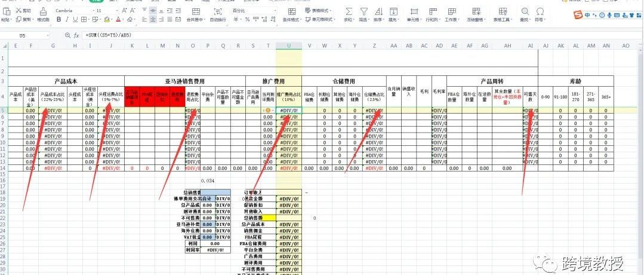The image size is (644, 275).
Task: Activate the Format Painter (格式刷) brush
Action: 43,11
